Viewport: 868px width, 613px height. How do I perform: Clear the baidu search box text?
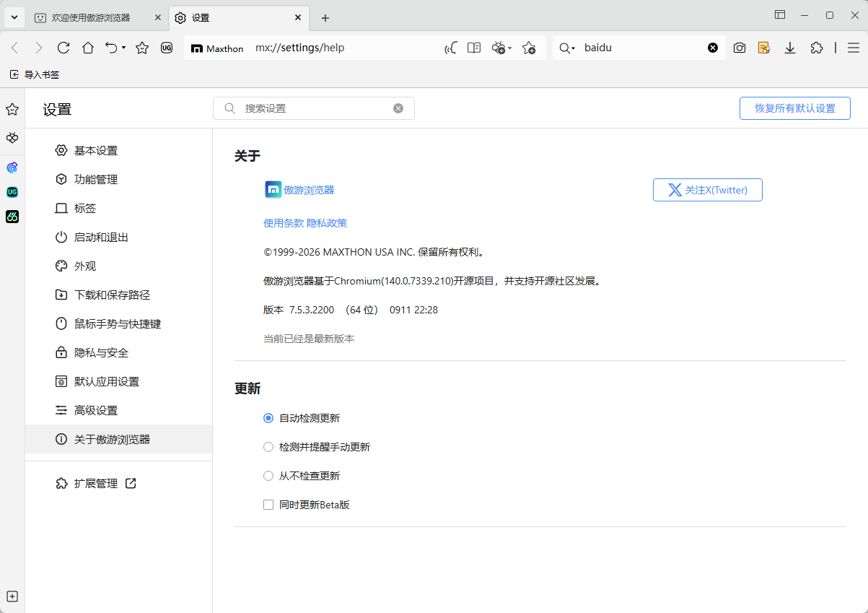tap(713, 48)
